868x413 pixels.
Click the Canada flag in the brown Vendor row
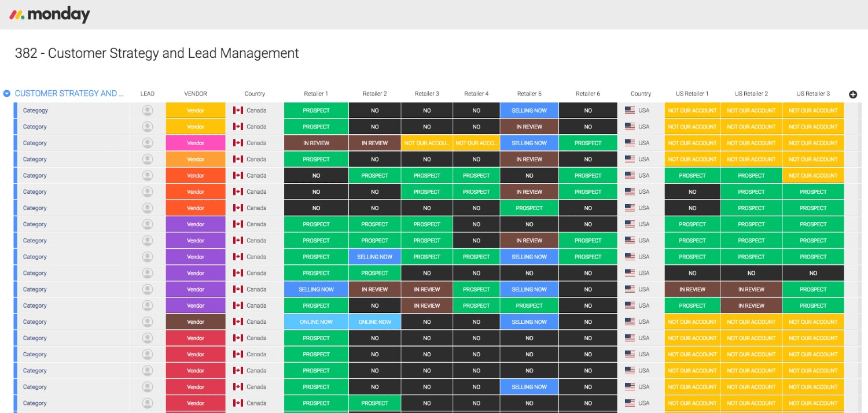[238, 322]
